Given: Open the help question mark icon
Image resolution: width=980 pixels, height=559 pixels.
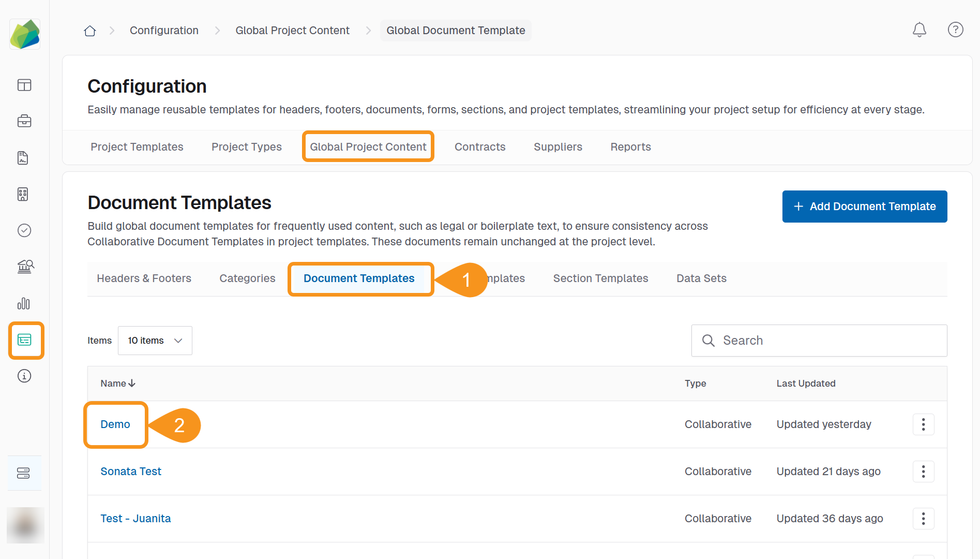Looking at the screenshot, I should 955,30.
